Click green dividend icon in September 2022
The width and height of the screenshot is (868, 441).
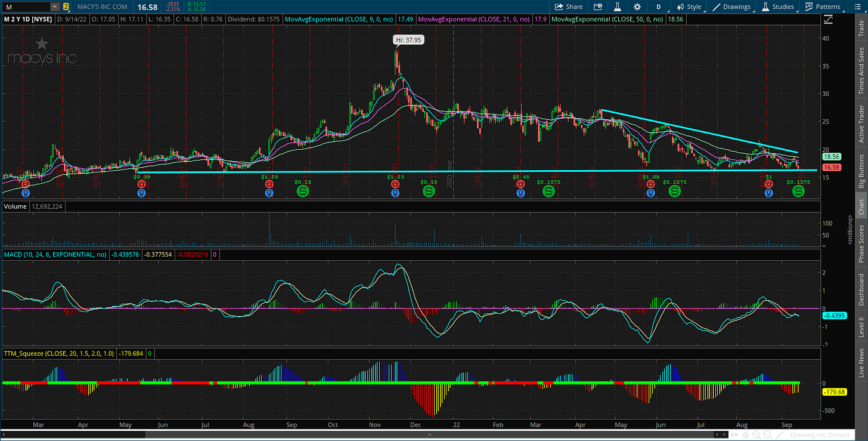798,191
